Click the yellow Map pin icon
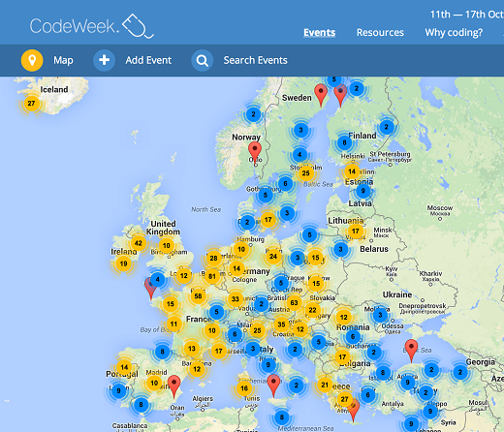The image size is (504, 432). (32, 60)
